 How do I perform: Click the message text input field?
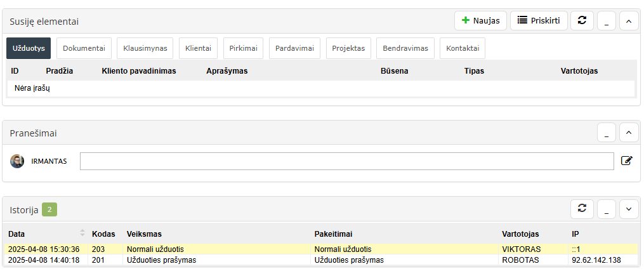[346, 161]
